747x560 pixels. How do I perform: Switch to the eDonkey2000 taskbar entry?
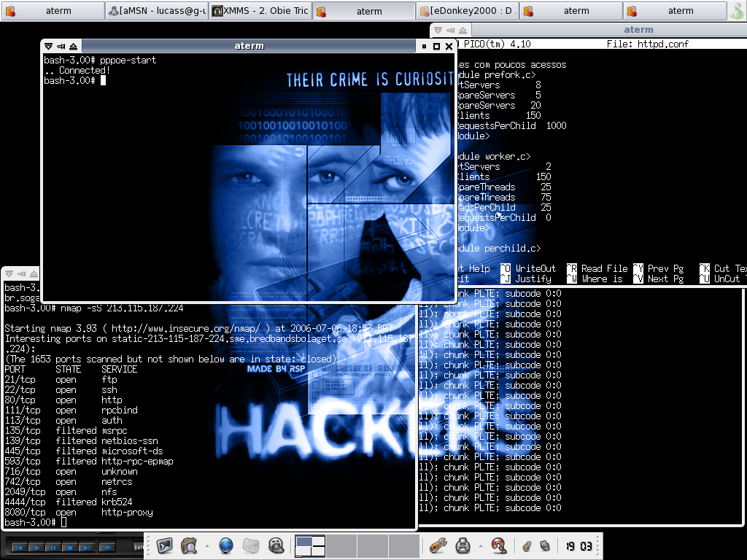[x=468, y=11]
